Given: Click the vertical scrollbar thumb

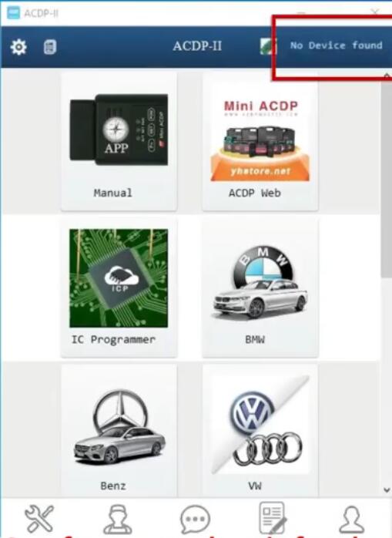Looking at the screenshot, I should click(x=387, y=178).
